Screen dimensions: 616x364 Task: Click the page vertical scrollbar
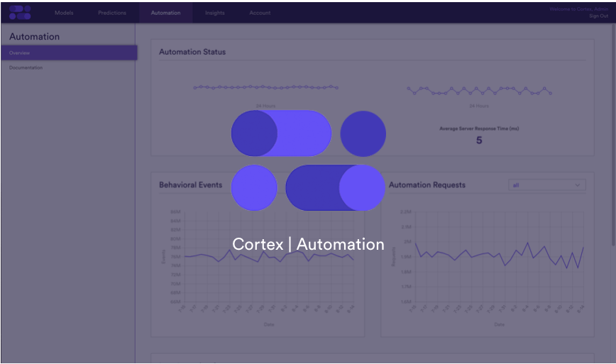(613, 136)
